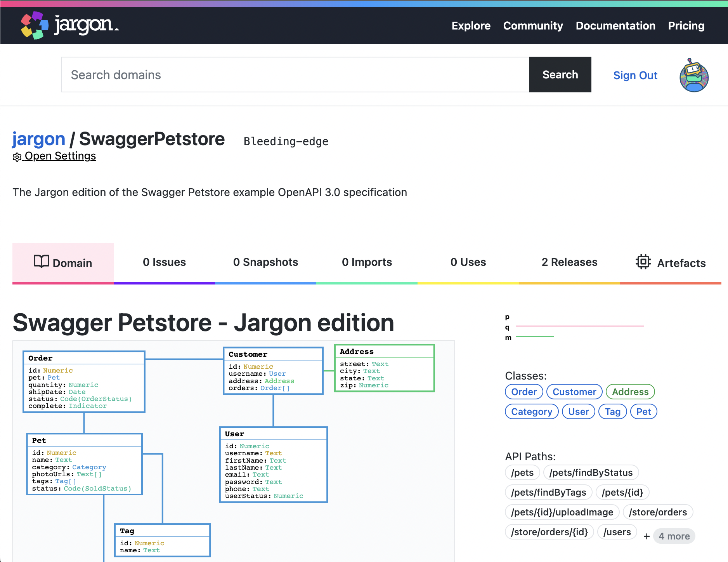728x562 pixels.
Task: Open Community in the top navigation
Action: [533, 26]
